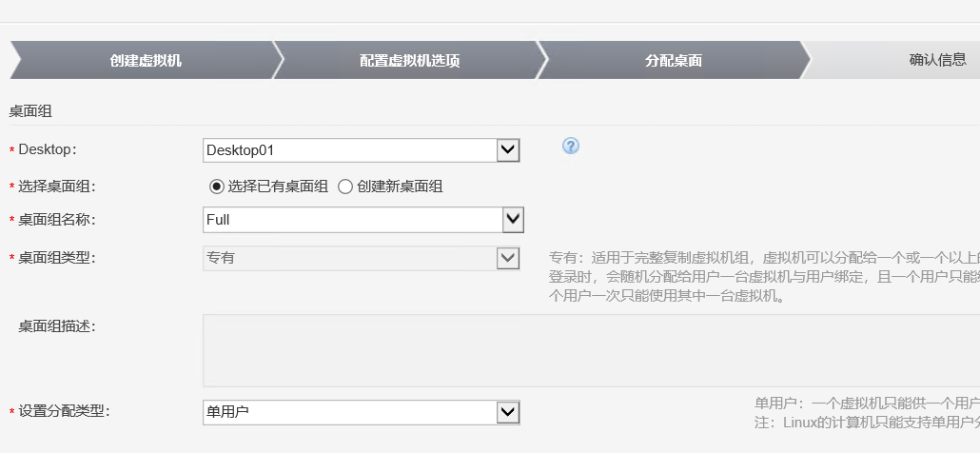Expand the 桌面组名称 Full dropdown arrow
980x453 pixels.
coord(514,220)
